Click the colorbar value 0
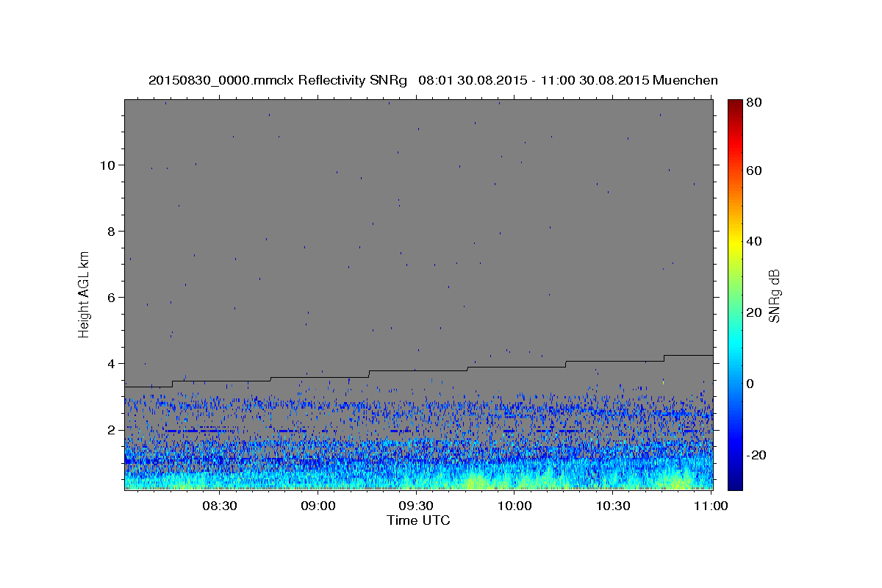Viewport: 882px width, 588px height. [752, 384]
